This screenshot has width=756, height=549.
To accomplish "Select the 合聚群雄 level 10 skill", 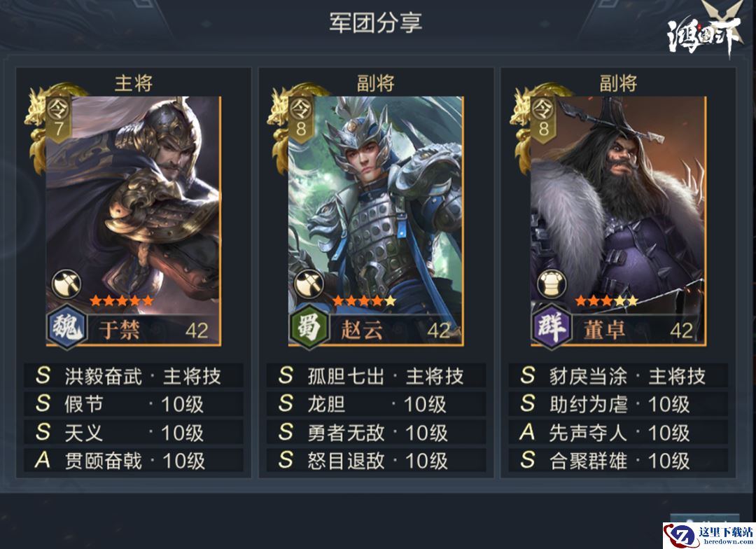I will [x=619, y=460].
